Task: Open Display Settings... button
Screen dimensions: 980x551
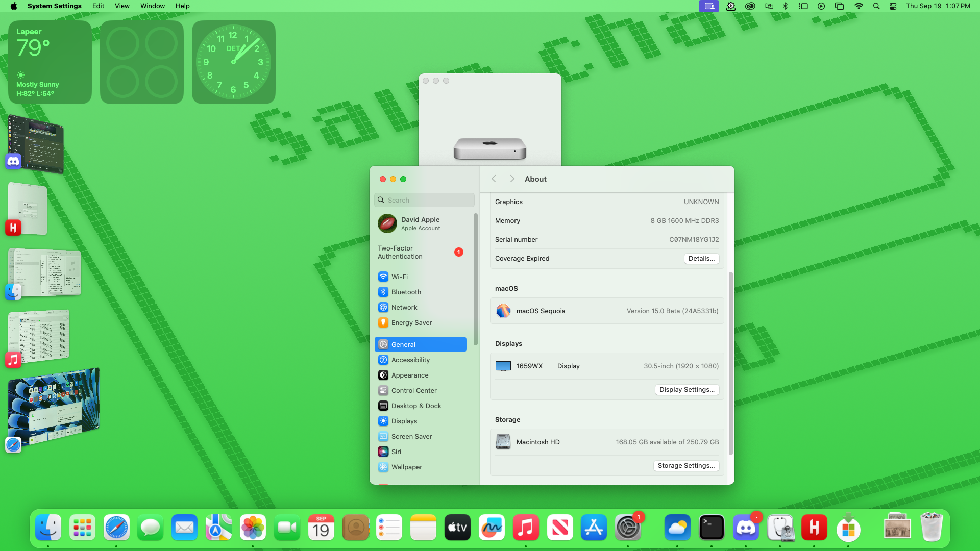Action: 687,390
